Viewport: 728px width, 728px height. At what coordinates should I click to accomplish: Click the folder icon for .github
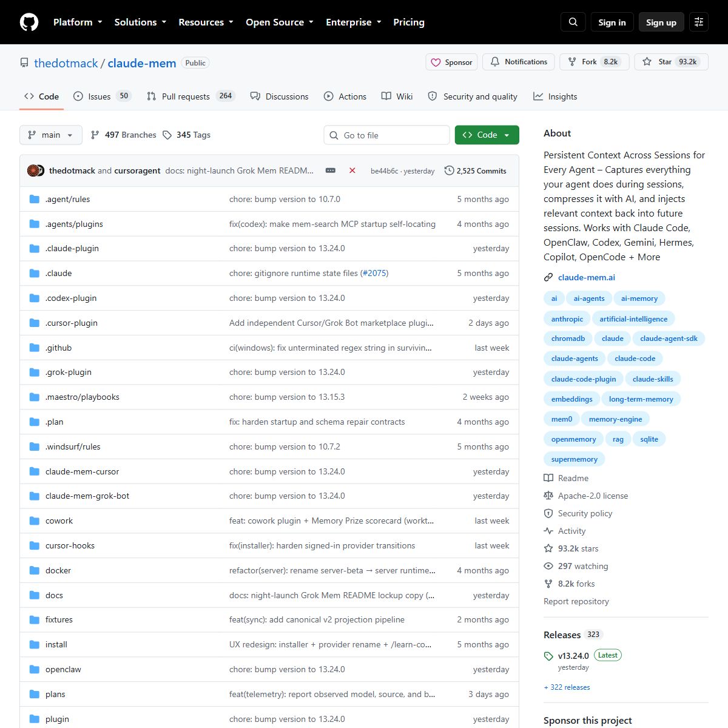pyautogui.click(x=35, y=348)
